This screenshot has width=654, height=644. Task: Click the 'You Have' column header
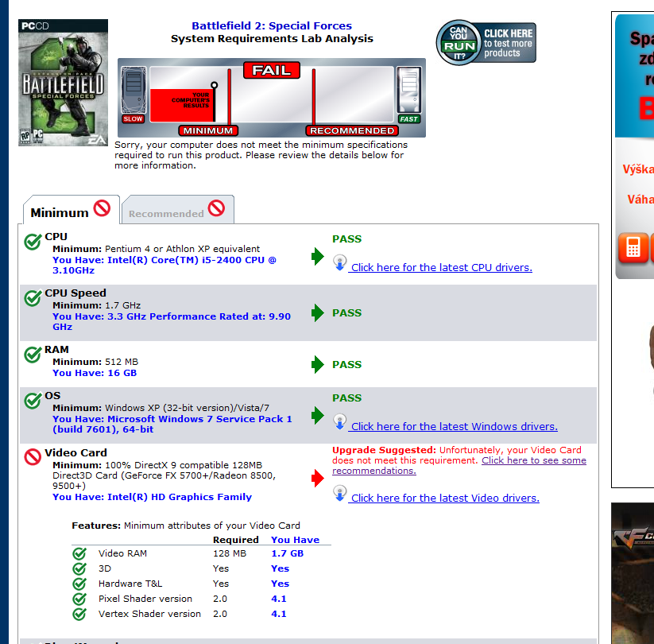(296, 540)
